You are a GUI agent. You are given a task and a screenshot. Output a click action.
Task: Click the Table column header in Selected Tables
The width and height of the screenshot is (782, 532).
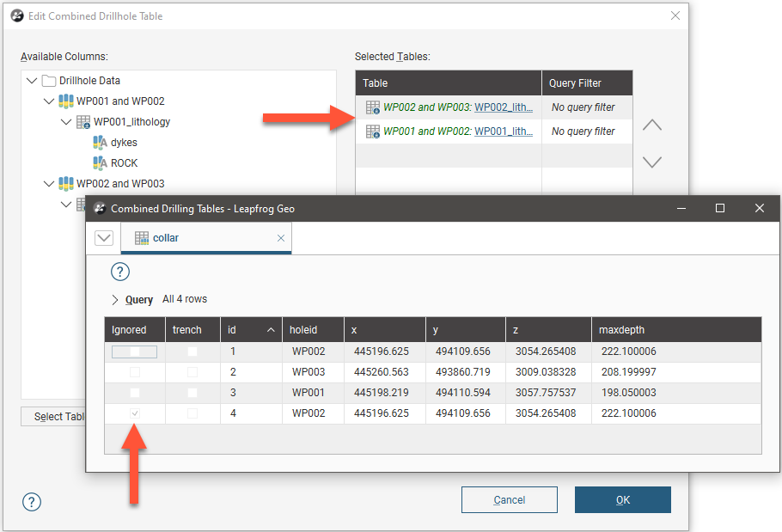(449, 83)
